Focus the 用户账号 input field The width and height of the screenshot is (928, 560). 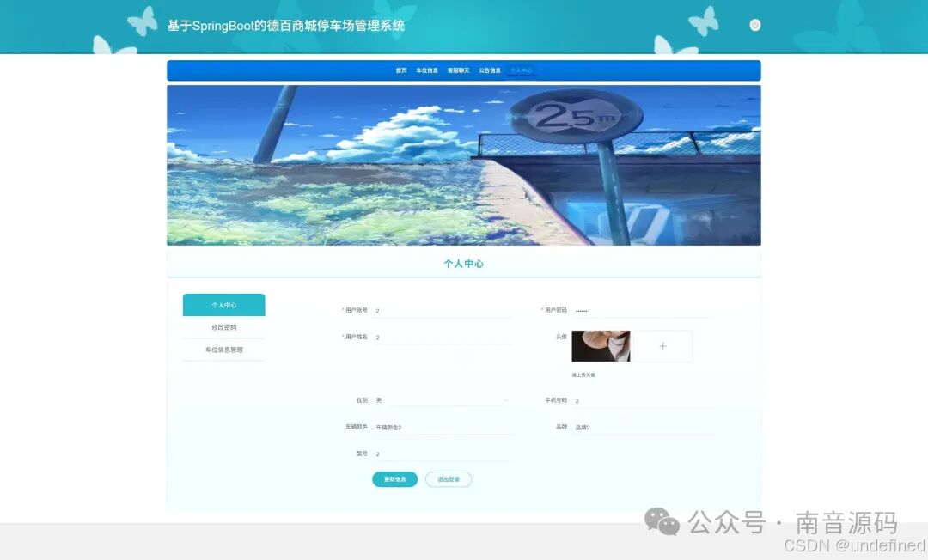(x=443, y=310)
